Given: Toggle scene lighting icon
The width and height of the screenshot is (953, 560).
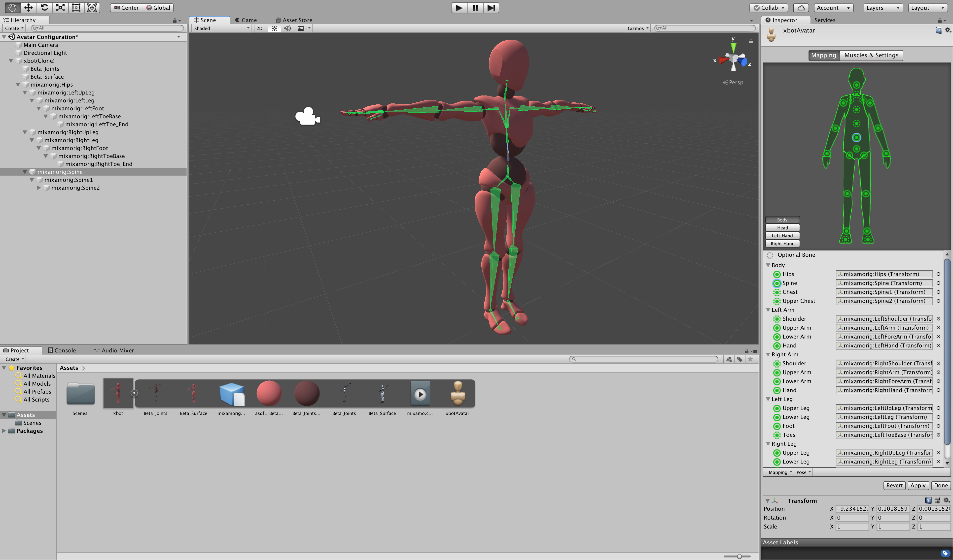Looking at the screenshot, I should click(x=274, y=28).
